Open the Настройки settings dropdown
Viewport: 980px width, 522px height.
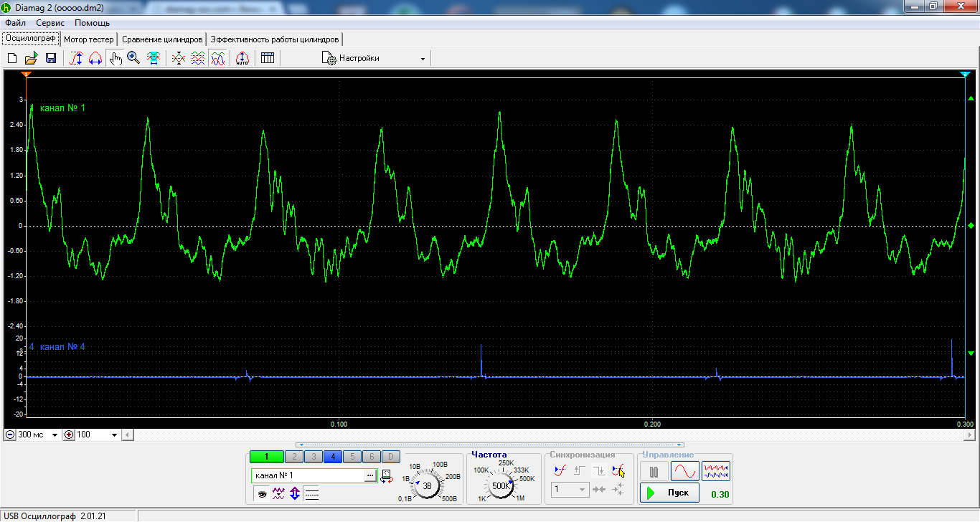[x=374, y=59]
